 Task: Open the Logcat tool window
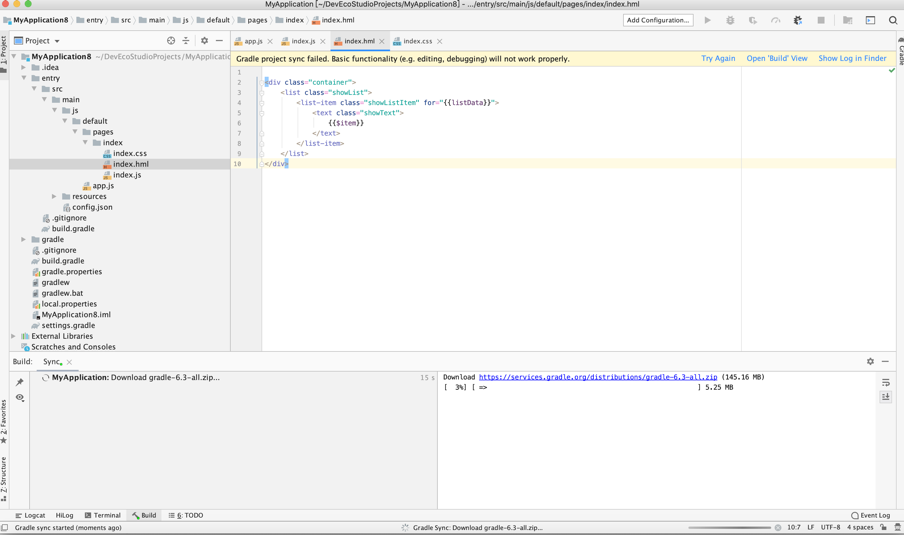click(x=30, y=515)
